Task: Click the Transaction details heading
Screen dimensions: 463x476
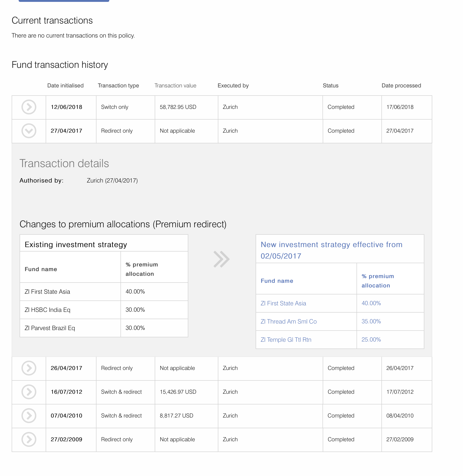Action: (x=64, y=163)
